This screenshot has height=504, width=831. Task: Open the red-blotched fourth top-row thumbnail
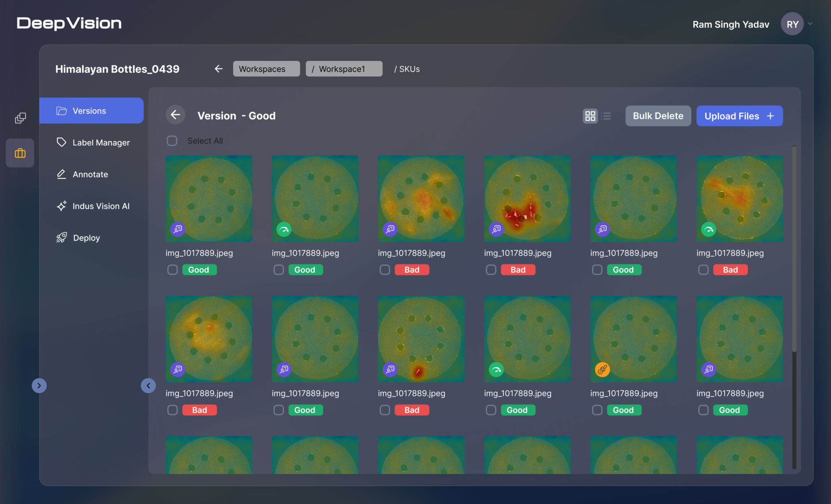pyautogui.click(x=527, y=199)
